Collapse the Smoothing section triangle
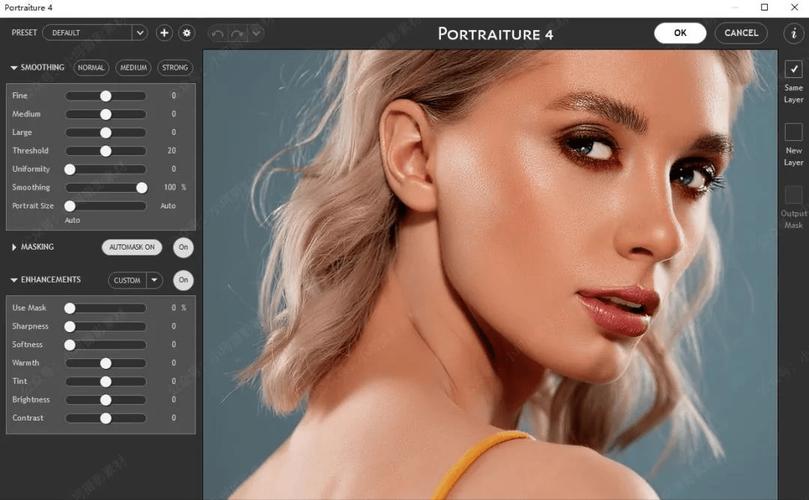 click(x=14, y=68)
